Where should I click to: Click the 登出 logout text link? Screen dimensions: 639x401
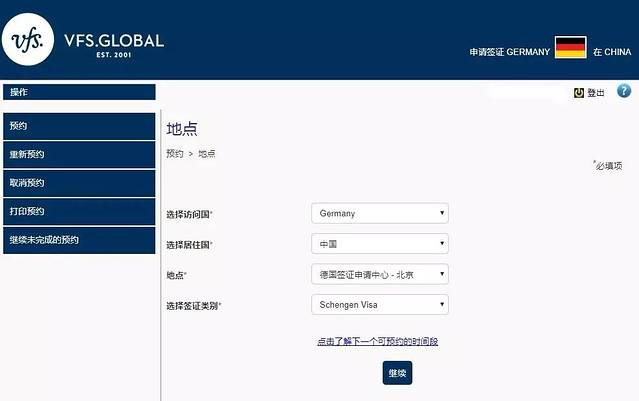596,93
